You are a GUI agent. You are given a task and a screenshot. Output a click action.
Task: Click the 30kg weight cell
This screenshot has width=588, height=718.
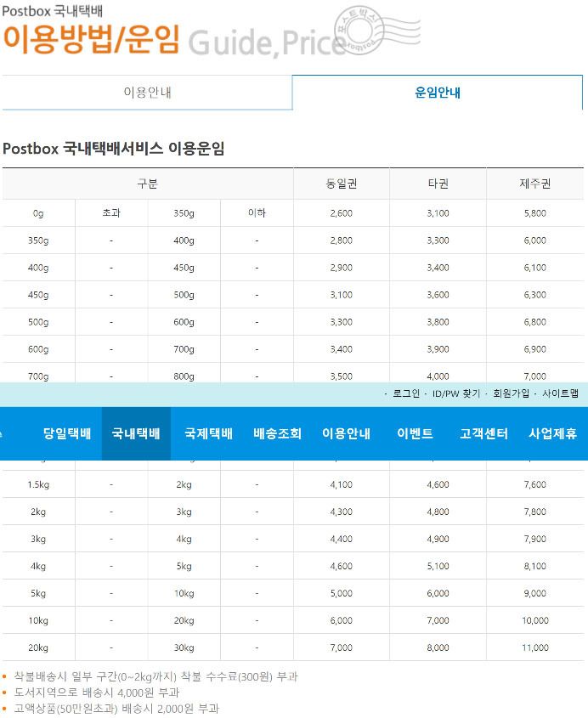click(x=184, y=647)
